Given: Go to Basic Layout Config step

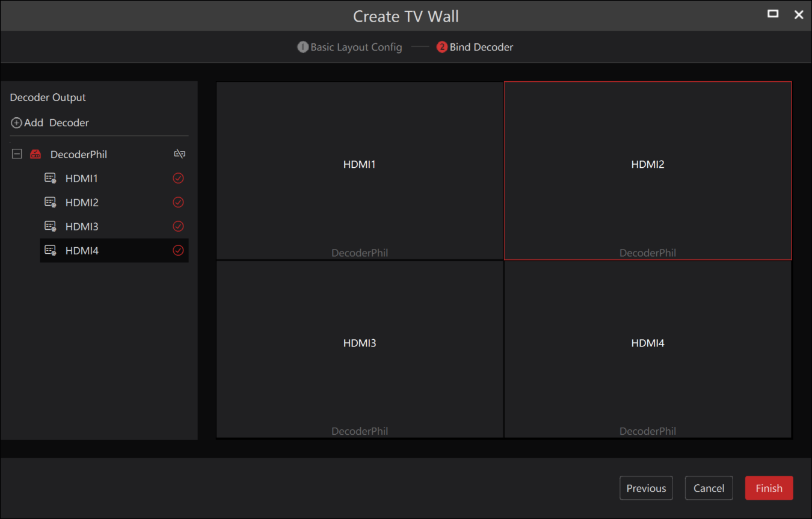Looking at the screenshot, I should coord(356,47).
